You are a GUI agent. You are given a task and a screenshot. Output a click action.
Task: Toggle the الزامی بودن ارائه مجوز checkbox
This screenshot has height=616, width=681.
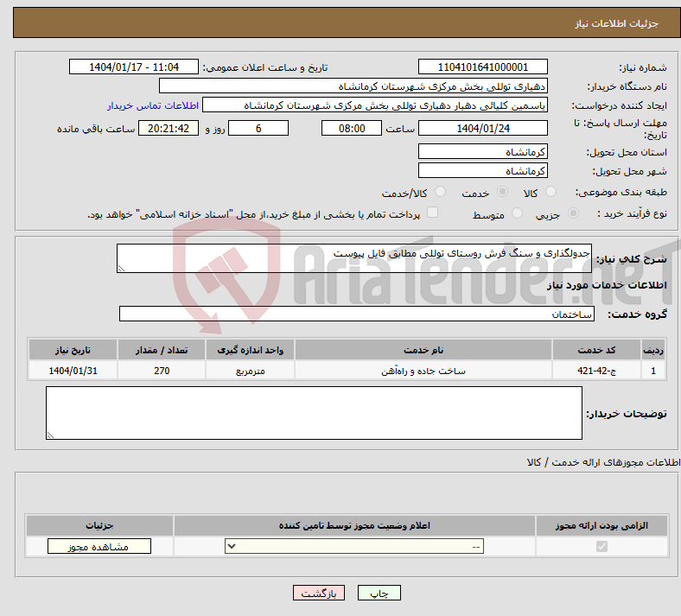[x=602, y=546]
